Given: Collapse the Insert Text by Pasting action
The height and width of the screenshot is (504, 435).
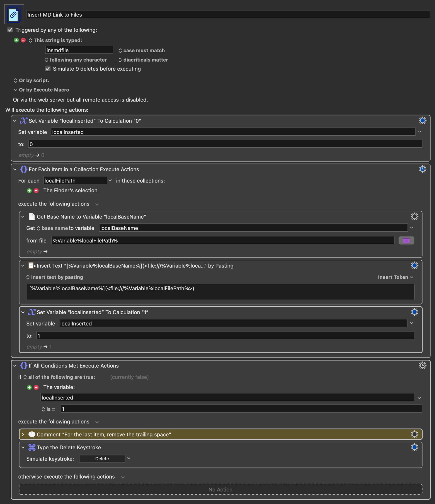Looking at the screenshot, I should point(23,266).
